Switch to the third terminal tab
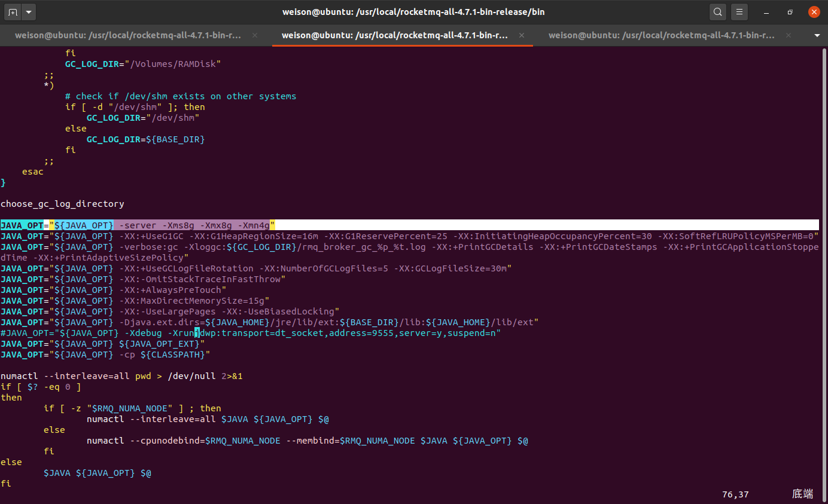 pos(660,35)
